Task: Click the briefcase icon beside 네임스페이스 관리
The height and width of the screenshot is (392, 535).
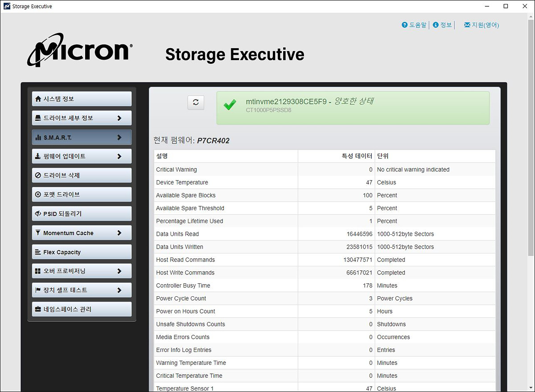Action: [38, 309]
